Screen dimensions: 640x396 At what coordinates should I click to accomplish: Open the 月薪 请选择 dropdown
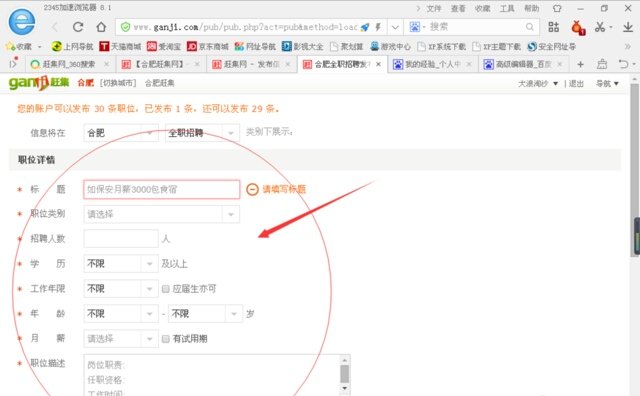point(121,339)
